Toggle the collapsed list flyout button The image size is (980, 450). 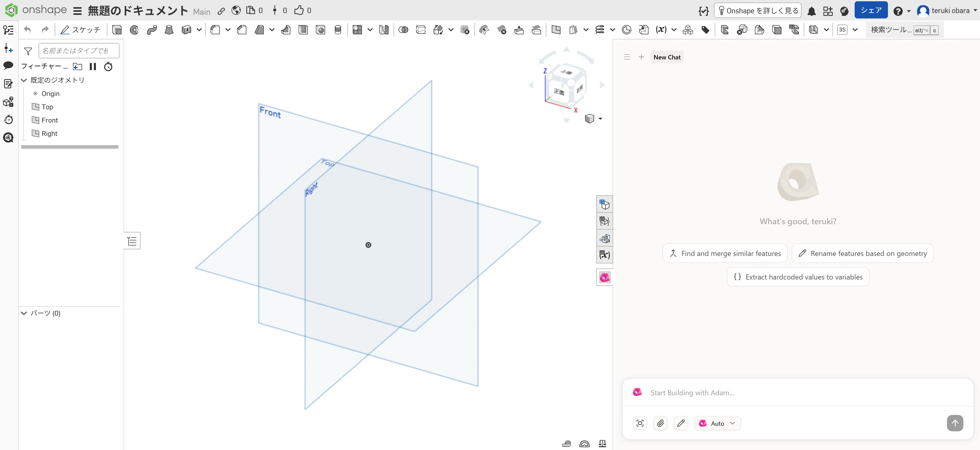click(132, 241)
